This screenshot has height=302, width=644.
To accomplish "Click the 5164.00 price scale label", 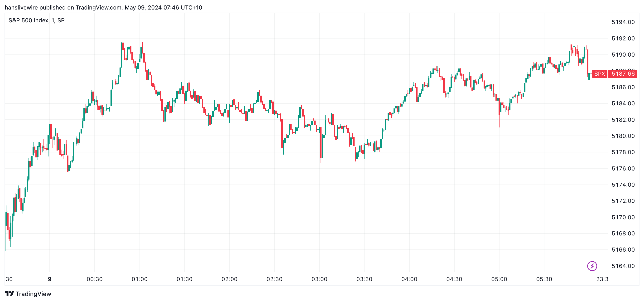I will pos(623,266).
